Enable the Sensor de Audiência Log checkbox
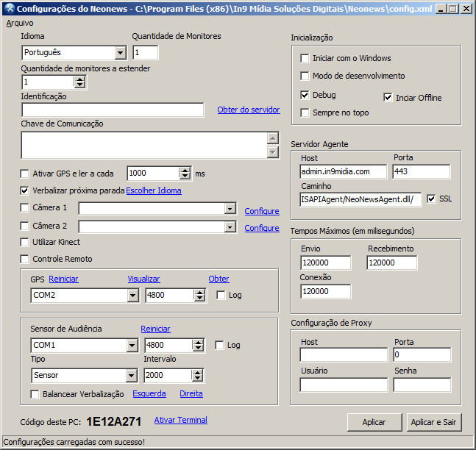This screenshot has height=450, width=476. point(219,346)
